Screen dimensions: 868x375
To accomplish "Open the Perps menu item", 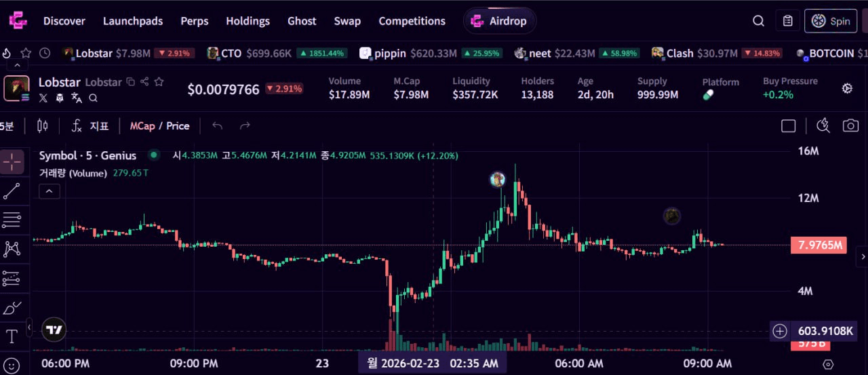I will [x=195, y=21].
